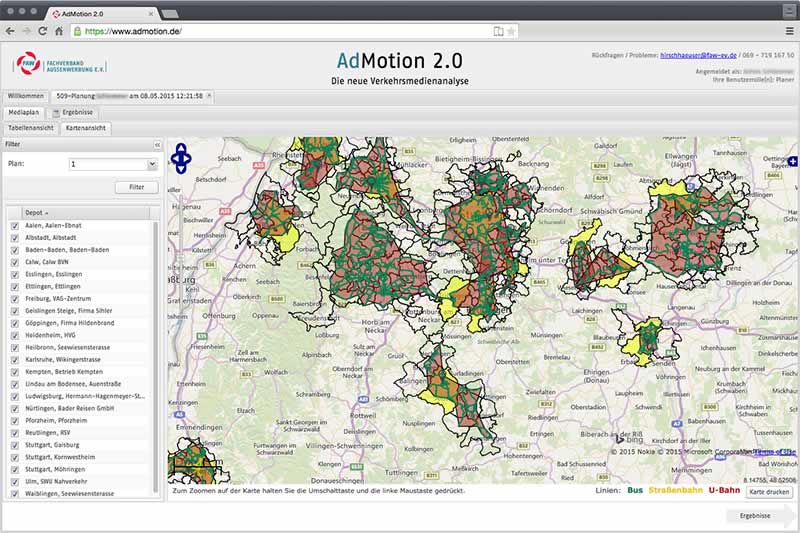Click the red U-Bahn legend label
This screenshot has height=533, width=800.
(724, 490)
